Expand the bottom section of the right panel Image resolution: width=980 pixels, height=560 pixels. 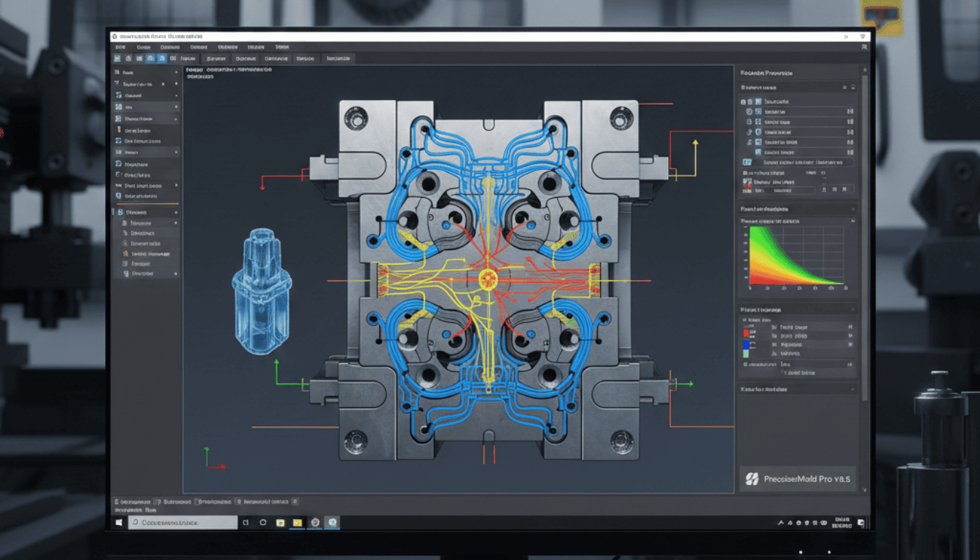click(x=852, y=389)
